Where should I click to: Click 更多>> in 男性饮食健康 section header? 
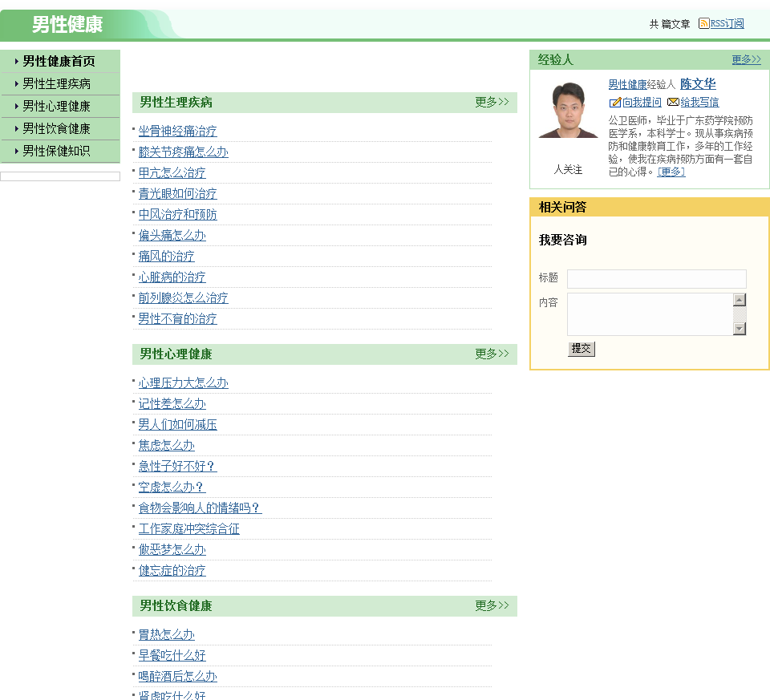(x=492, y=605)
